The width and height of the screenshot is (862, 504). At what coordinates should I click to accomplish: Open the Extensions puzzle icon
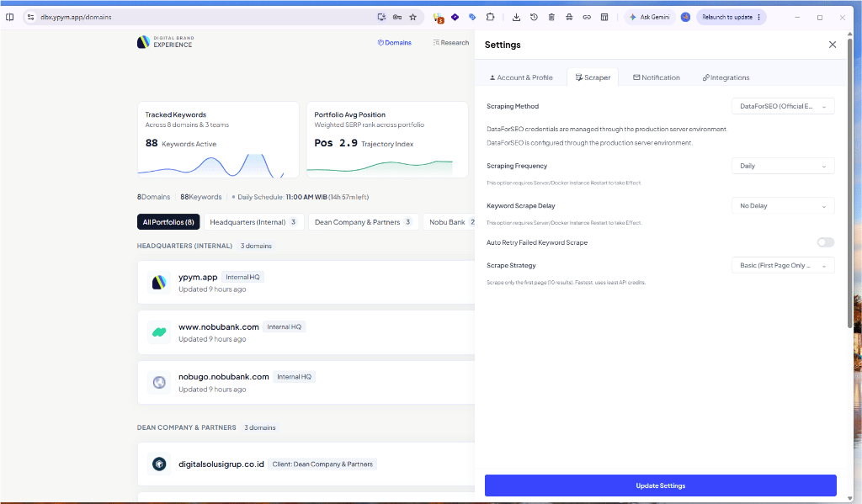[x=490, y=17]
